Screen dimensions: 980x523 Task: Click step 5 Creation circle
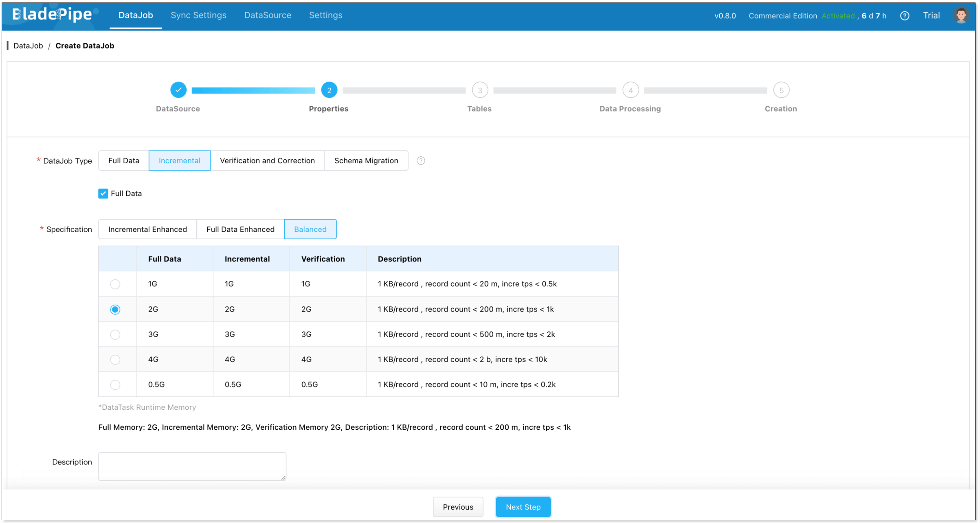[781, 90]
